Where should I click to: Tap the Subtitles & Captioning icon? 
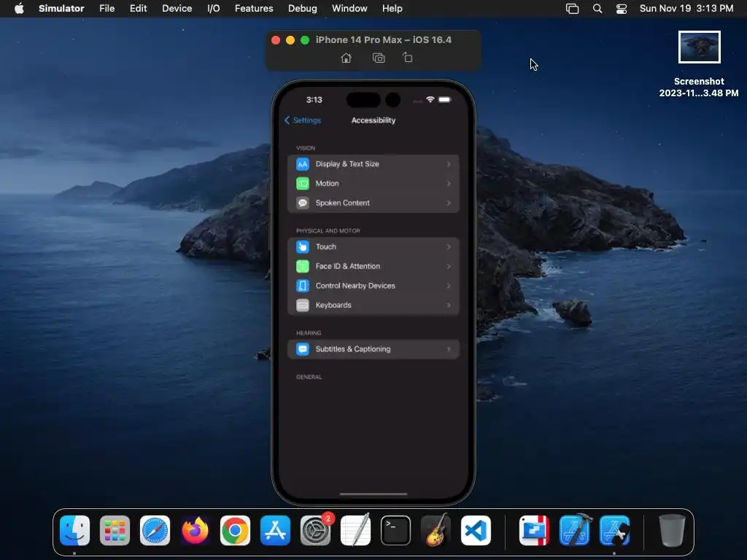[x=303, y=349]
